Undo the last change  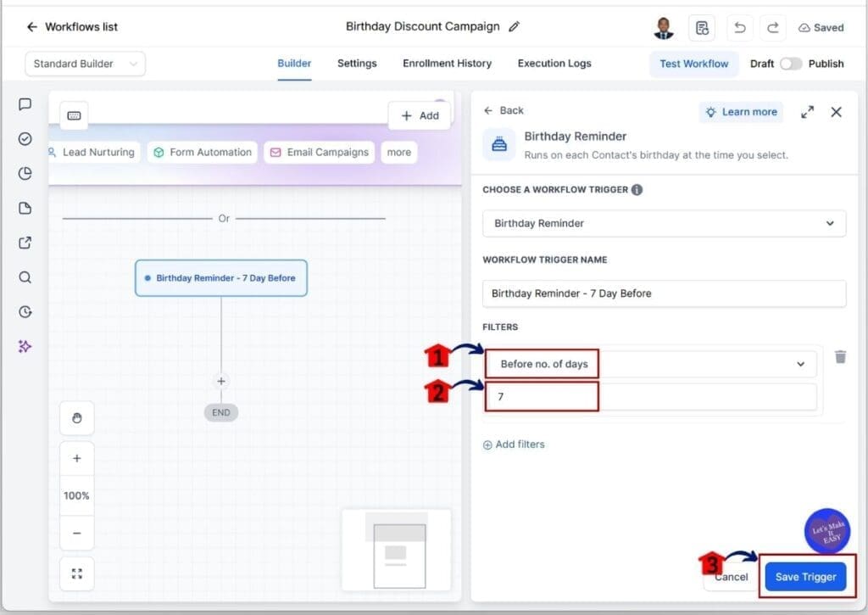point(739,28)
